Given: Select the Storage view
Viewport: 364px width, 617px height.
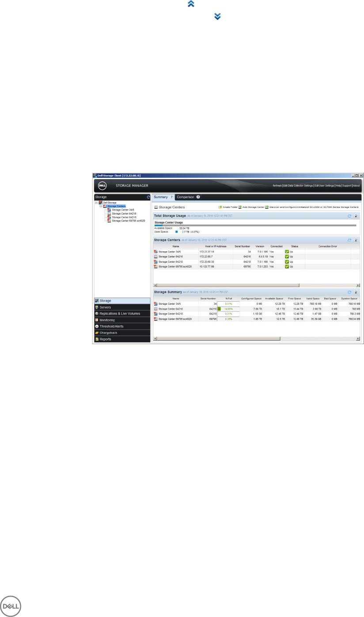Looking at the screenshot, I should tap(123, 301).
